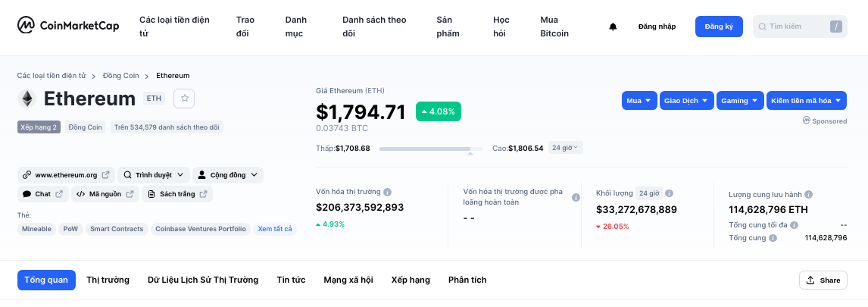This screenshot has height=307, width=868.
Task: Click the Đăng nhập login button
Action: point(657,27)
